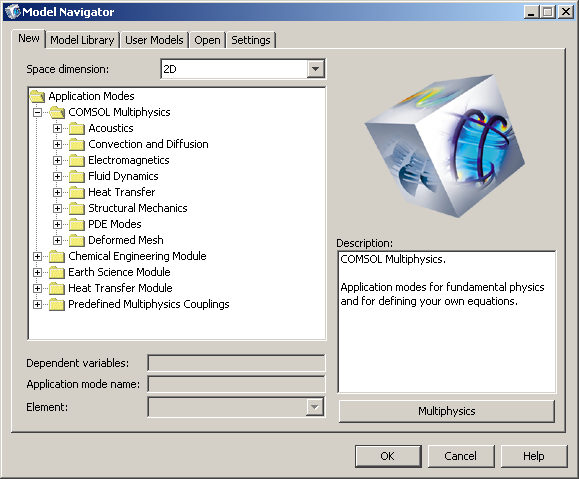Viewport: 579px width, 479px height.
Task: Collapse the COMSOL Multiphysics tree node
Action: [37, 112]
